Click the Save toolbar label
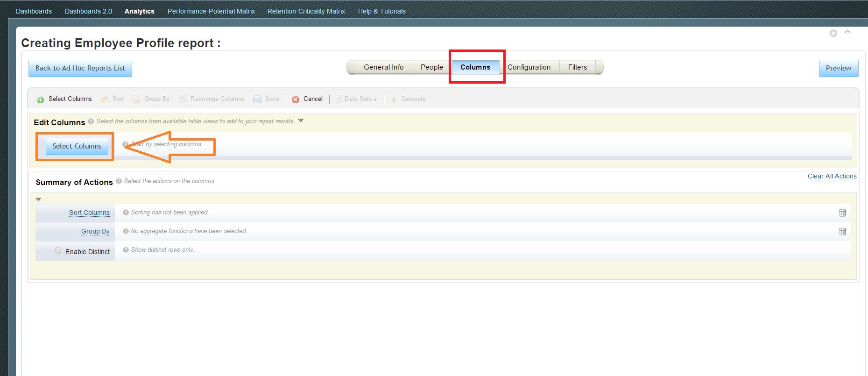The height and width of the screenshot is (376, 868). [272, 99]
